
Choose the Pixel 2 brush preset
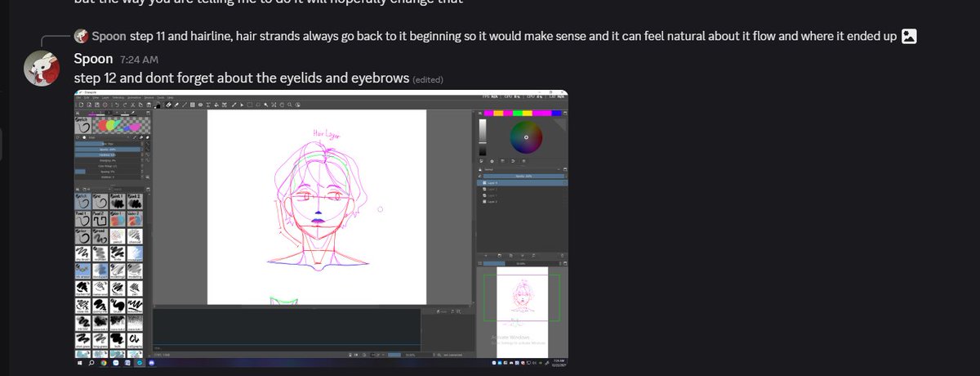pos(100,220)
